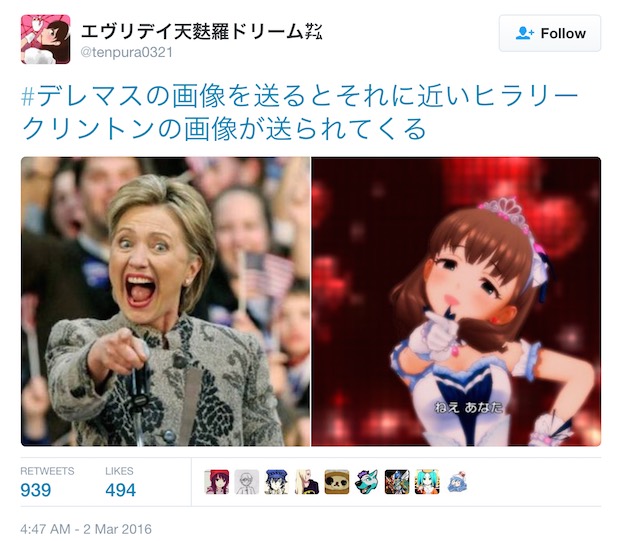The image size is (620, 541).
Task: Open the teal wolf avatar
Action: pos(367,482)
